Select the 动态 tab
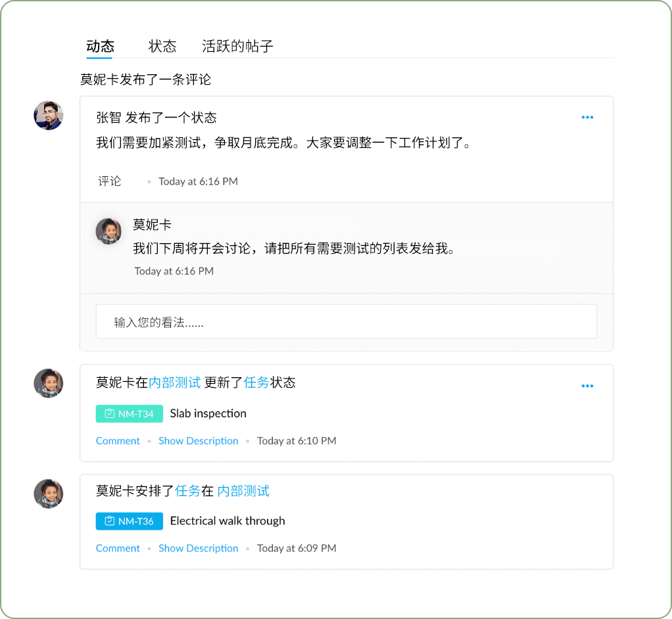The height and width of the screenshot is (619, 672). coord(99,46)
